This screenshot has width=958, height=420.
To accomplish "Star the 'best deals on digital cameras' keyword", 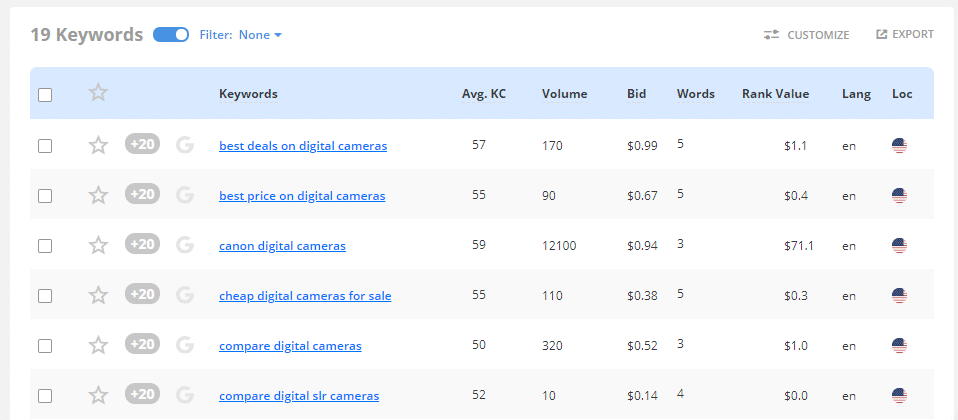I will point(98,146).
